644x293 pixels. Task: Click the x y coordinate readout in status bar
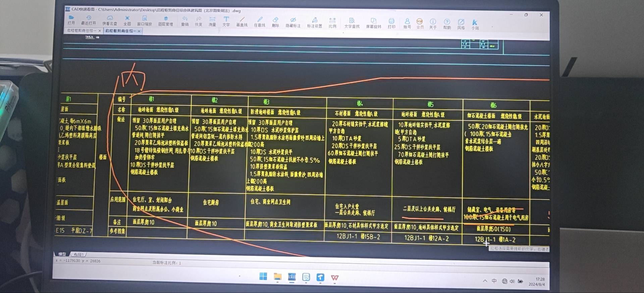[x=78, y=260]
